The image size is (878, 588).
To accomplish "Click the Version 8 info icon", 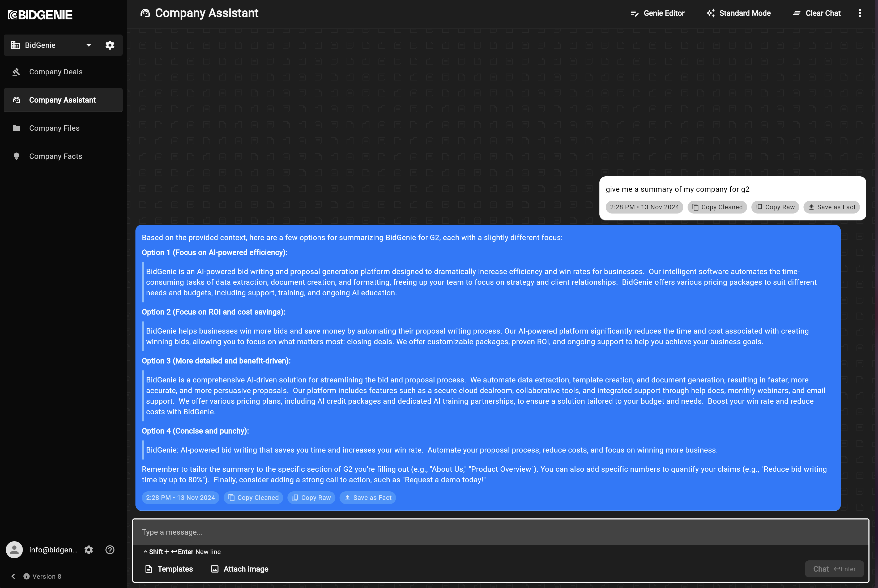I will [x=27, y=576].
